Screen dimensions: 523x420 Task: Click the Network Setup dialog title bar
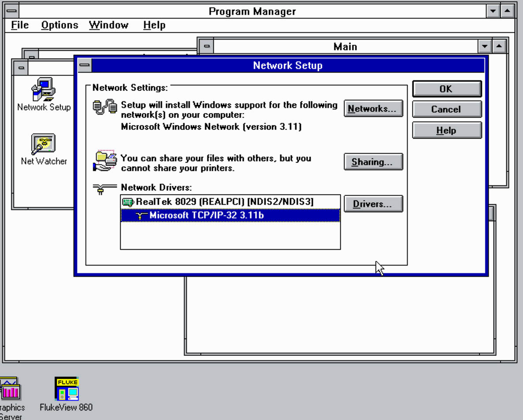coord(288,65)
